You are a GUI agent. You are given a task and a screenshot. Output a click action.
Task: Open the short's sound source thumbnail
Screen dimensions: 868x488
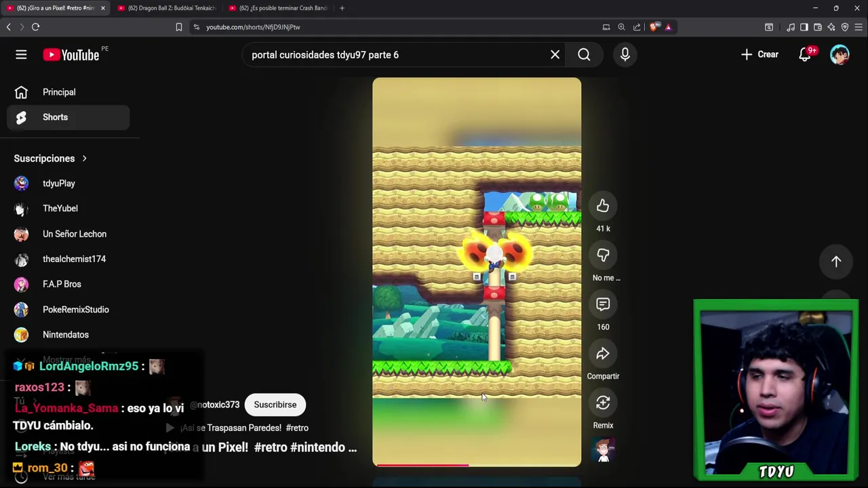(x=603, y=450)
